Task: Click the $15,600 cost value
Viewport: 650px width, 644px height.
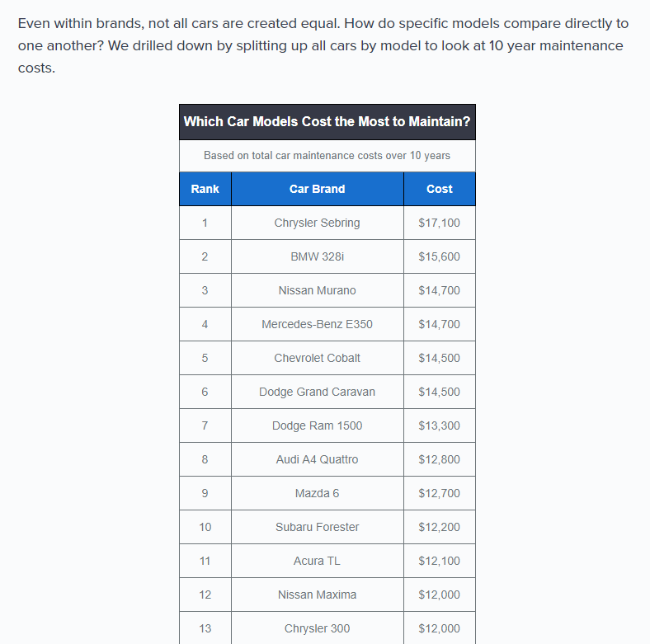Action: 440,256
